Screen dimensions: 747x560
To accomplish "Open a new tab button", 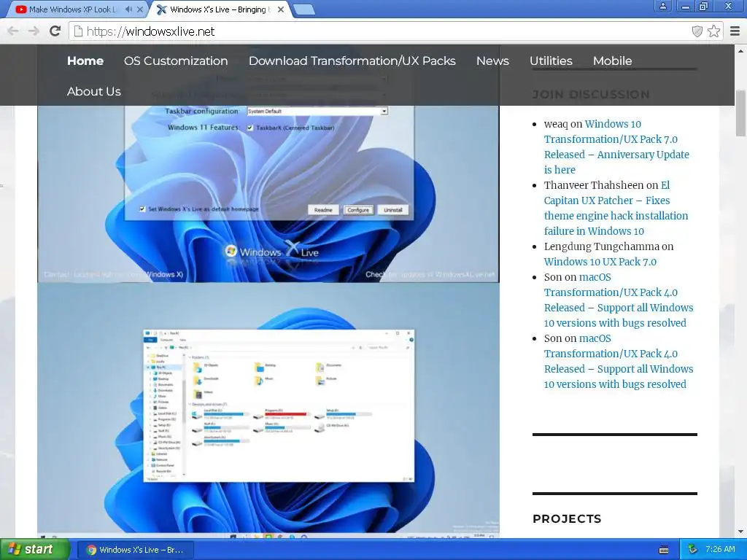I will point(303,9).
